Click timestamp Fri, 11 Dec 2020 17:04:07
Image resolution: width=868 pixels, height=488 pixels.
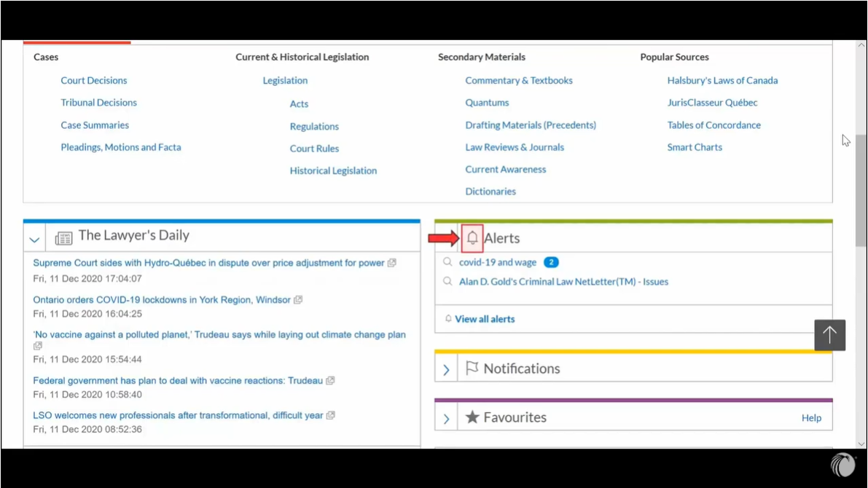point(87,278)
